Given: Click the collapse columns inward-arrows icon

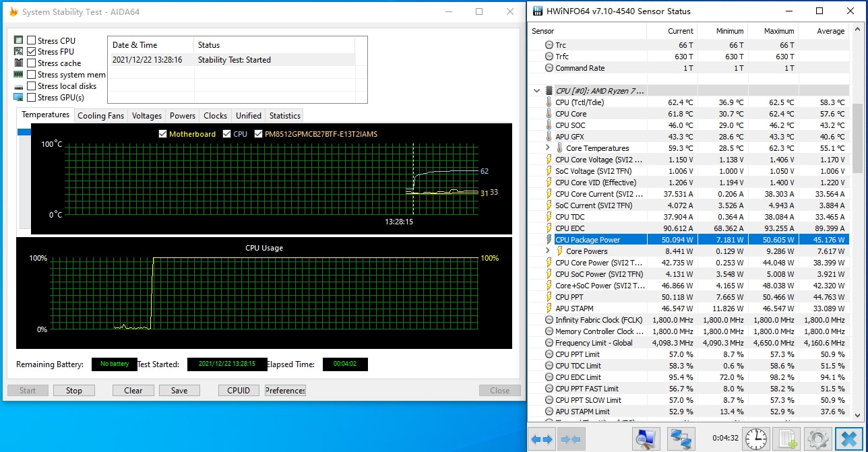Looking at the screenshot, I should pos(571,440).
